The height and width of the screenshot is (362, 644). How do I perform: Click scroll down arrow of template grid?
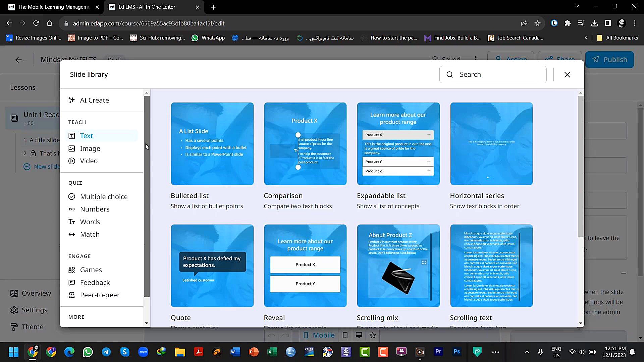(x=581, y=323)
